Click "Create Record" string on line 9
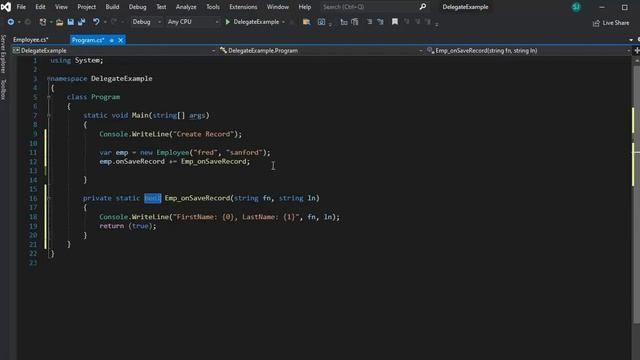This screenshot has height=360, width=640. click(x=203, y=134)
